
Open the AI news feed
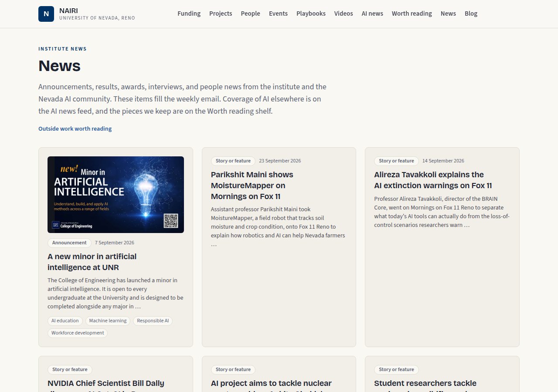pos(372,14)
